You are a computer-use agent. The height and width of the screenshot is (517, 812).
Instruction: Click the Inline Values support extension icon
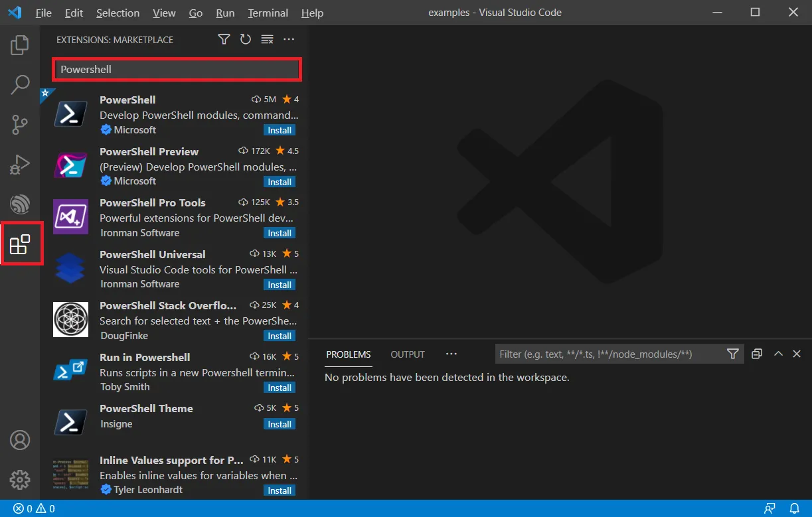[70, 474]
